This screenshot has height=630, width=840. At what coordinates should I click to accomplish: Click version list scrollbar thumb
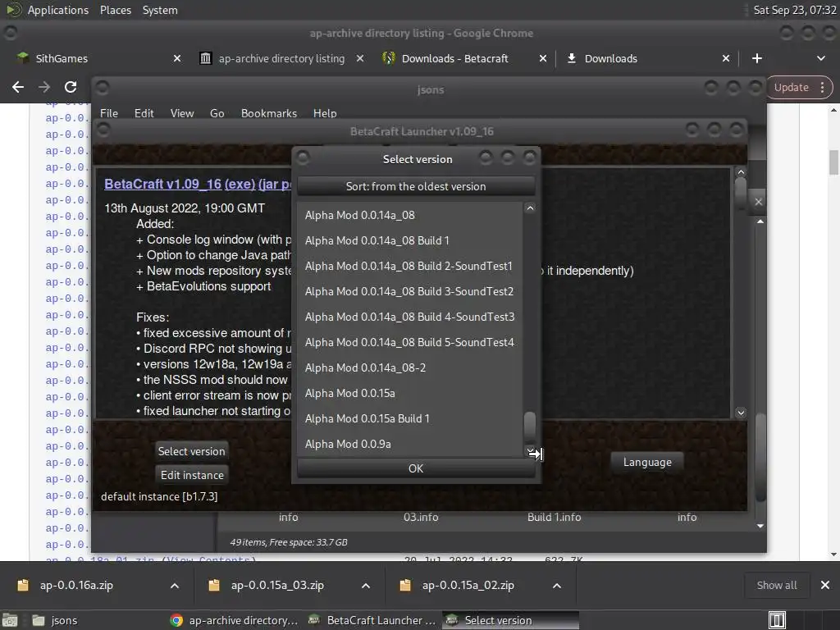[530, 426]
